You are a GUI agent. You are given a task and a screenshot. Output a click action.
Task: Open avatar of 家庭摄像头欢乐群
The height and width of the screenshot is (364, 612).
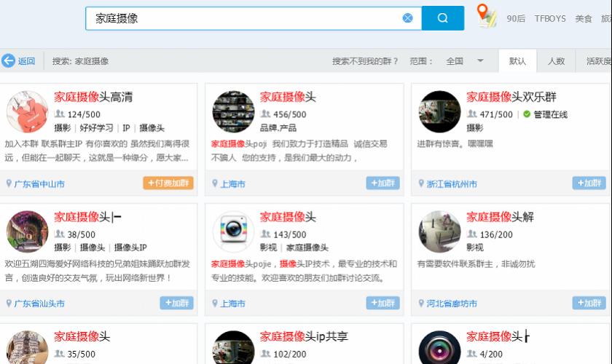click(x=439, y=111)
